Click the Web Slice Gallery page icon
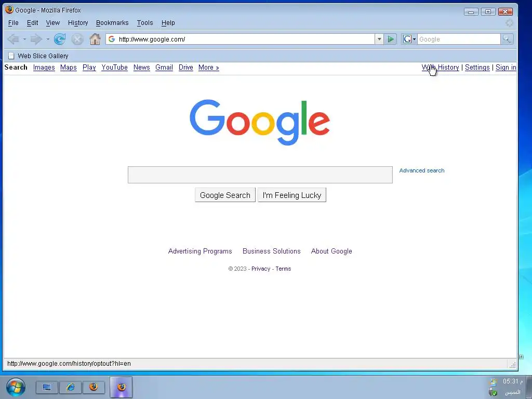The image size is (532, 399). (x=11, y=56)
